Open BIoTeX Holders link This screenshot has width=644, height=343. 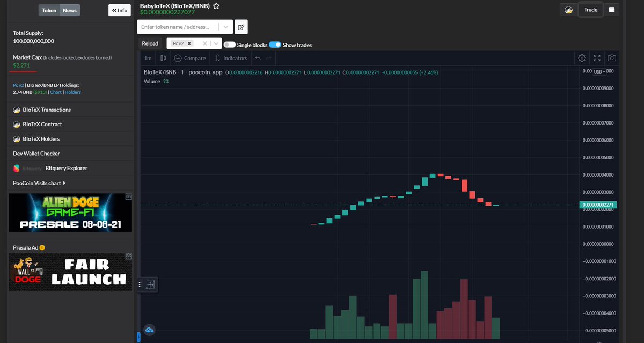[41, 138]
